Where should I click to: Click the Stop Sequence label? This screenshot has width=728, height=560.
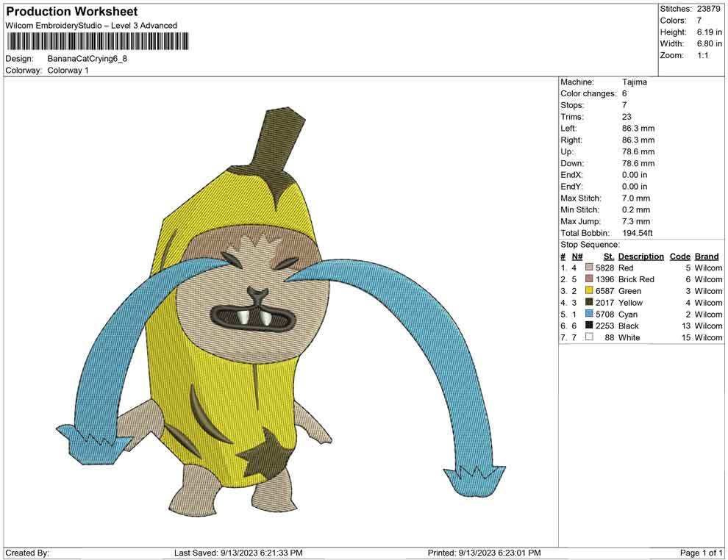(x=590, y=245)
